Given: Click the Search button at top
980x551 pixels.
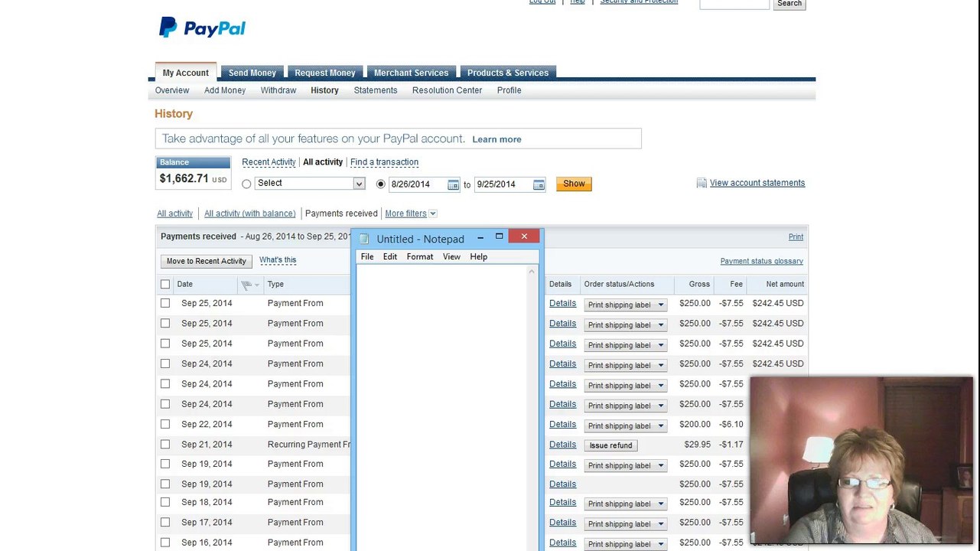Looking at the screenshot, I should click(790, 4).
